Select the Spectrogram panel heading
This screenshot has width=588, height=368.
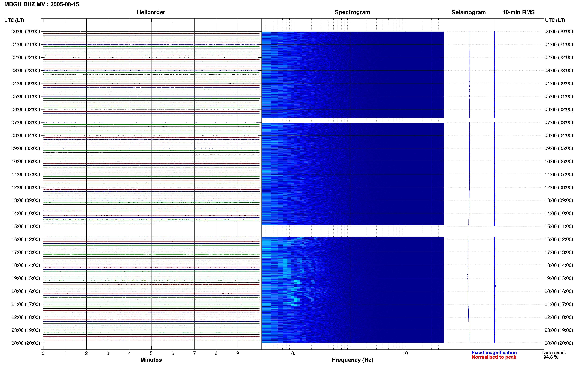point(352,12)
